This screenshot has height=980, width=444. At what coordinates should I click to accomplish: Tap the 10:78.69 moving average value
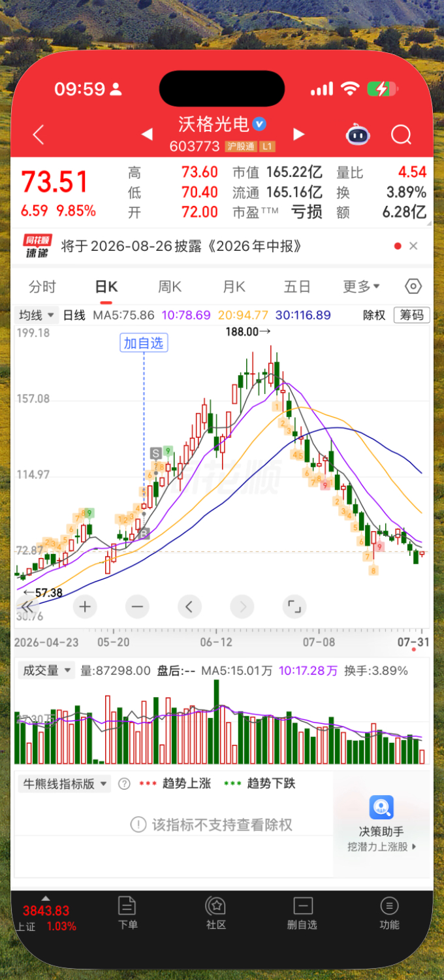point(186,315)
